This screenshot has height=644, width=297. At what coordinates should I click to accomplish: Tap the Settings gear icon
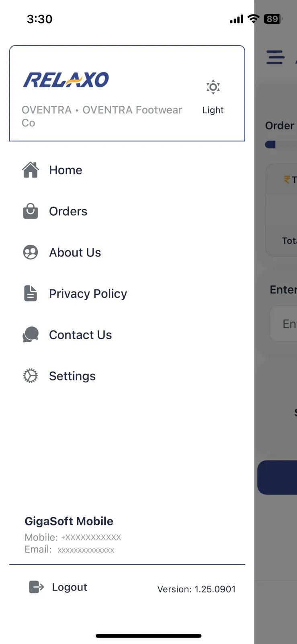(31, 376)
